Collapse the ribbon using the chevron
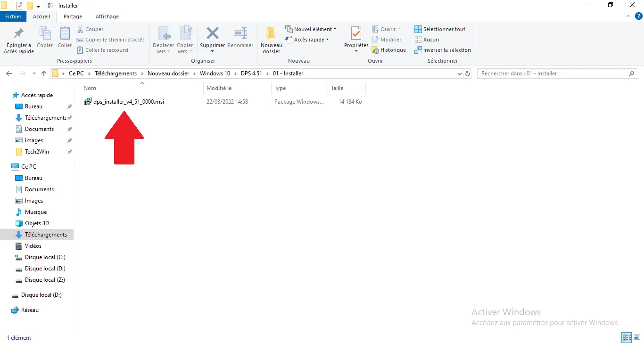The height and width of the screenshot is (343, 644). [x=627, y=16]
